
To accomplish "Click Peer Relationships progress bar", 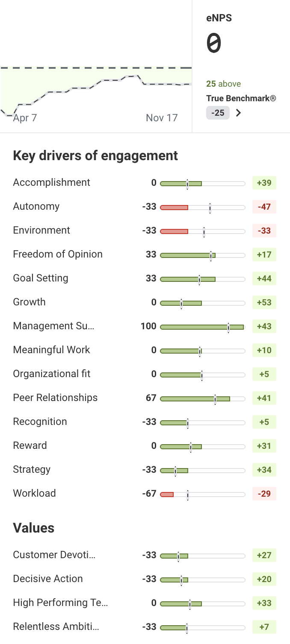I will point(202,399).
